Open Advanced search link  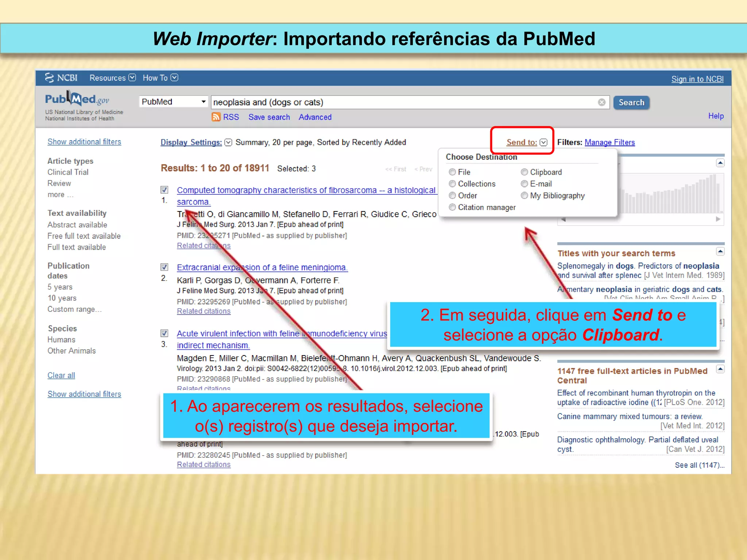click(315, 117)
